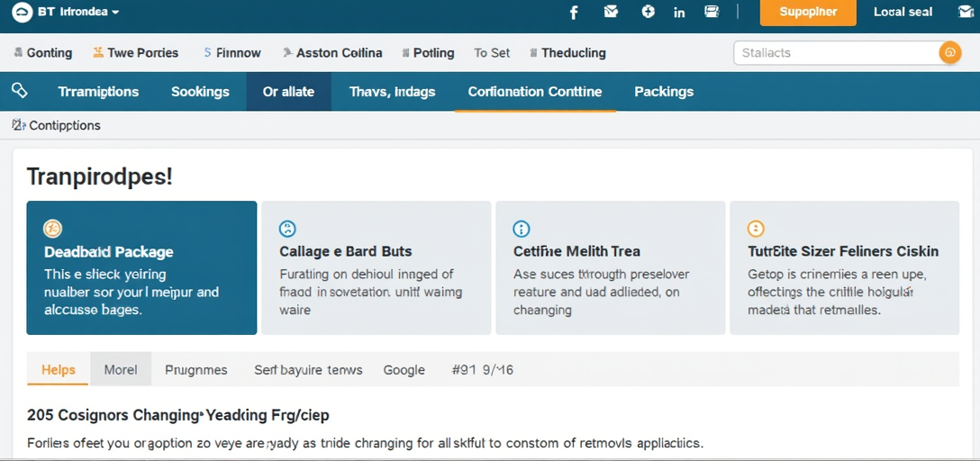Switch to the Tramiptions tab

point(98,92)
